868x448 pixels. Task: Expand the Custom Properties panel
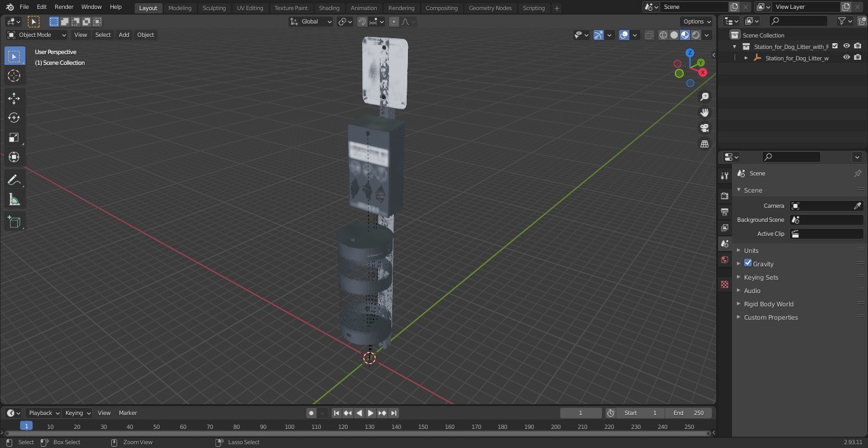[770, 317]
